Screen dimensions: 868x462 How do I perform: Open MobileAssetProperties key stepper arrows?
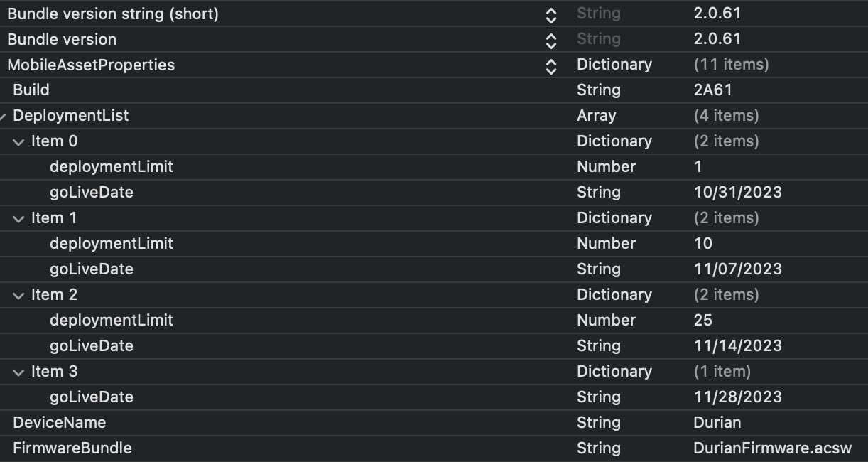click(x=551, y=65)
